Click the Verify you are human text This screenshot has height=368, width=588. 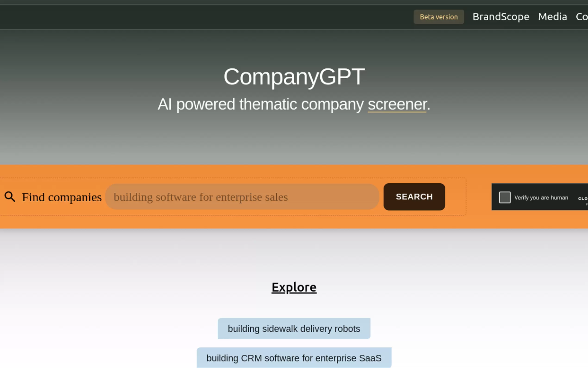[541, 198]
